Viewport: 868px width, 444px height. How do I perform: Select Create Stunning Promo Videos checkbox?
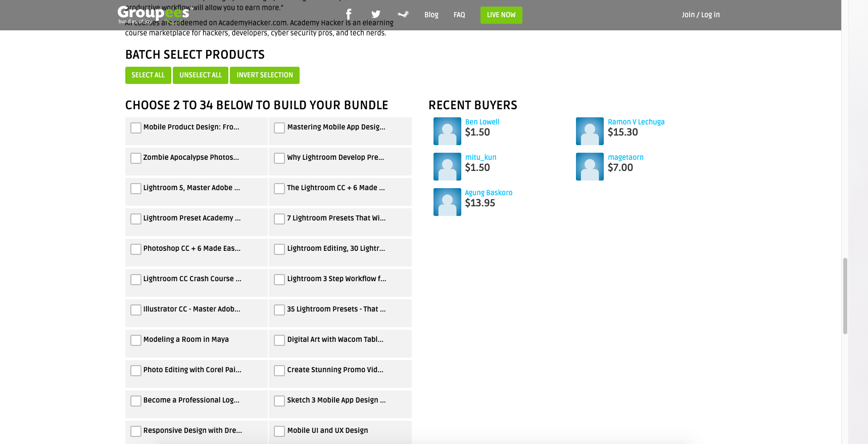pyautogui.click(x=279, y=371)
